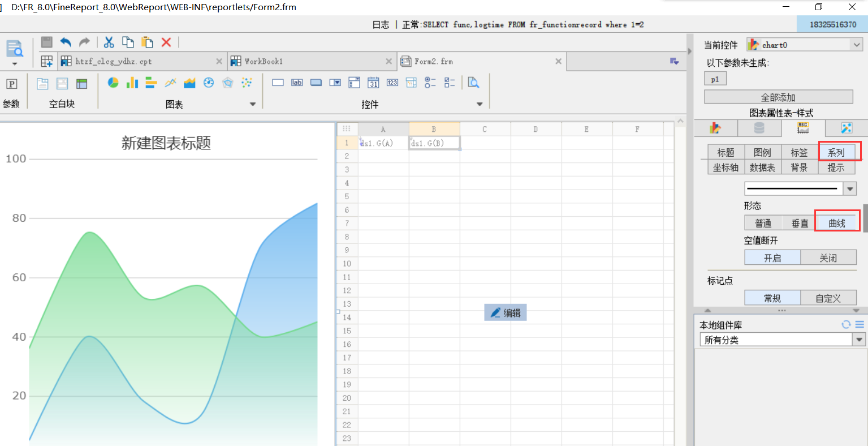Close the Form2.frm tab
Viewport: 868px width, 446px height.
point(559,61)
